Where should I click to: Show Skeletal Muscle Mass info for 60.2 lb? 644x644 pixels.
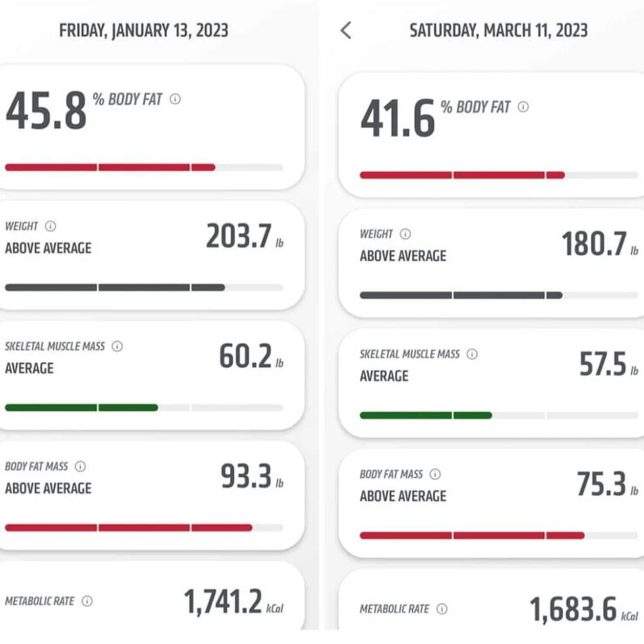(117, 346)
